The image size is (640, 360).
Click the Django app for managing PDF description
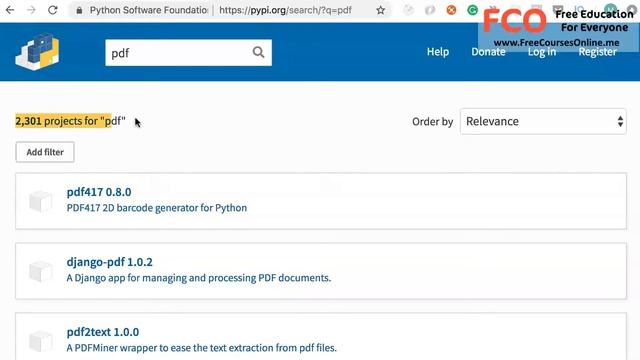click(x=199, y=278)
